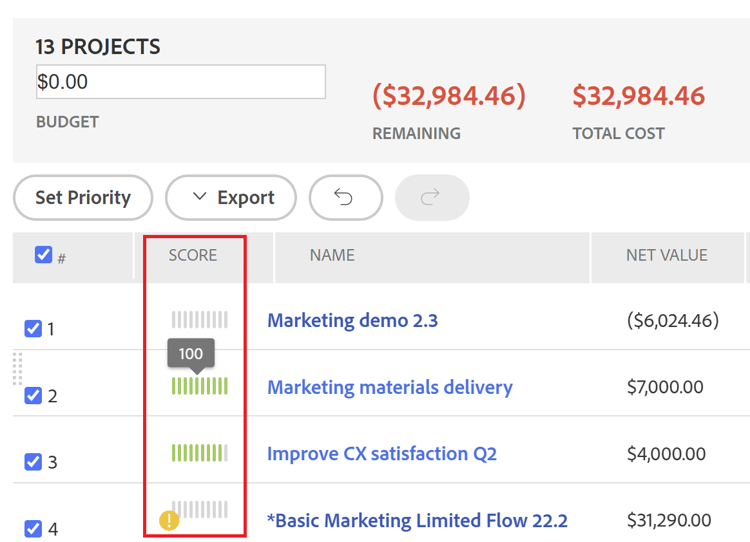Open the Export dropdown menu
The height and width of the screenshot is (542, 750).
(231, 198)
